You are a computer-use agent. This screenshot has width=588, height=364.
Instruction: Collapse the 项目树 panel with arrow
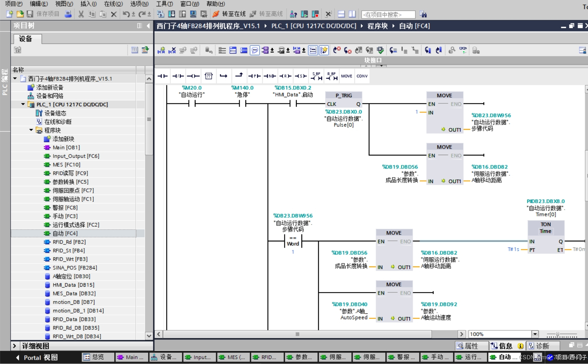[x=148, y=26]
